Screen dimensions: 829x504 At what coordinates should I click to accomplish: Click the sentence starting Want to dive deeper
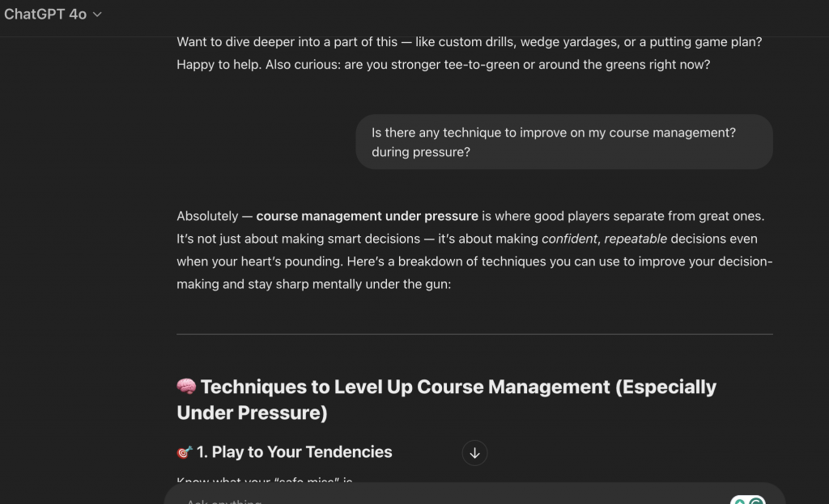469,42
